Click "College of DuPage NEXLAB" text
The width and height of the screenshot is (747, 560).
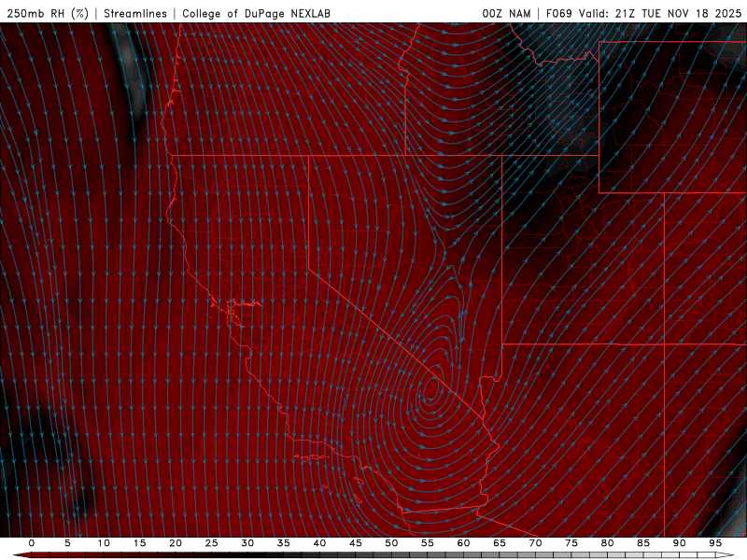[256, 13]
